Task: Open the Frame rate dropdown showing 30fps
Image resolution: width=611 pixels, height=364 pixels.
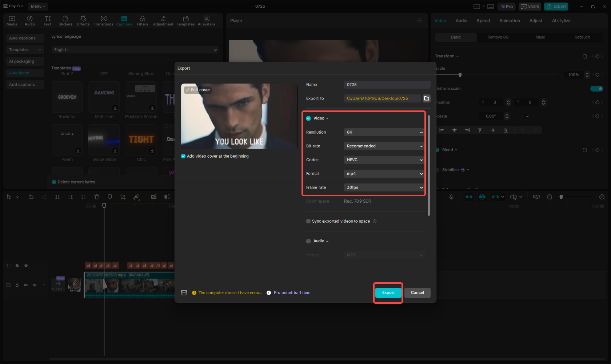Action: click(x=384, y=187)
